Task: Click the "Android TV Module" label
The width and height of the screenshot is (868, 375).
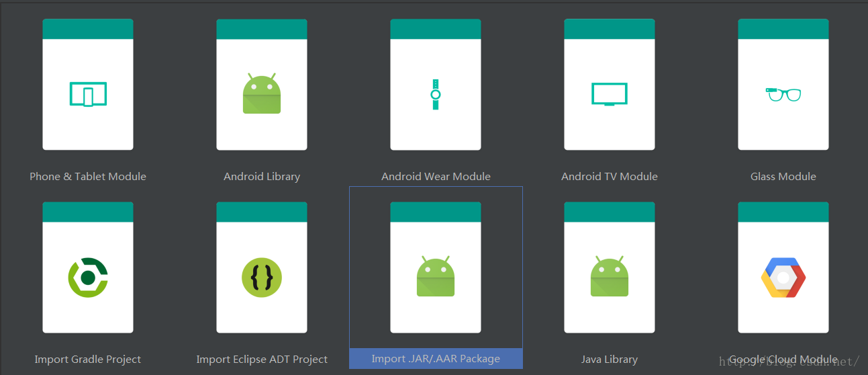Action: (610, 176)
